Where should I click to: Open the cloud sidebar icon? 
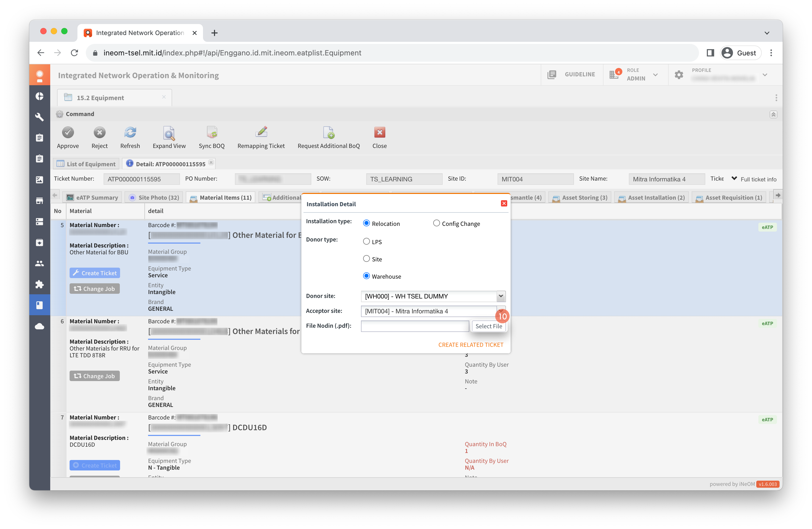point(40,326)
